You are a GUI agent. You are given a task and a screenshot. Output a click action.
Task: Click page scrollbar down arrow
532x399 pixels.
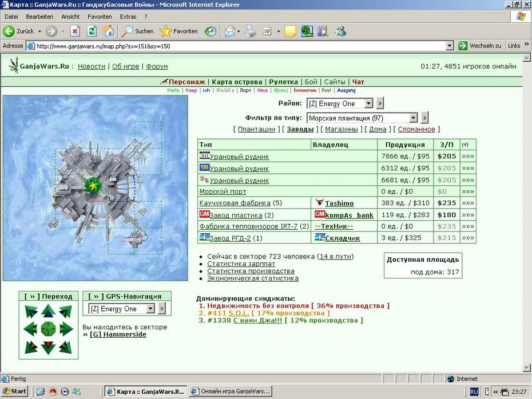point(527,368)
